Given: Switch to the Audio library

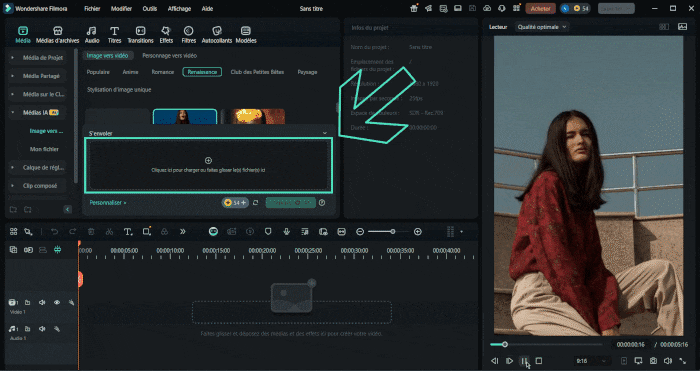Looking at the screenshot, I should 92,34.
